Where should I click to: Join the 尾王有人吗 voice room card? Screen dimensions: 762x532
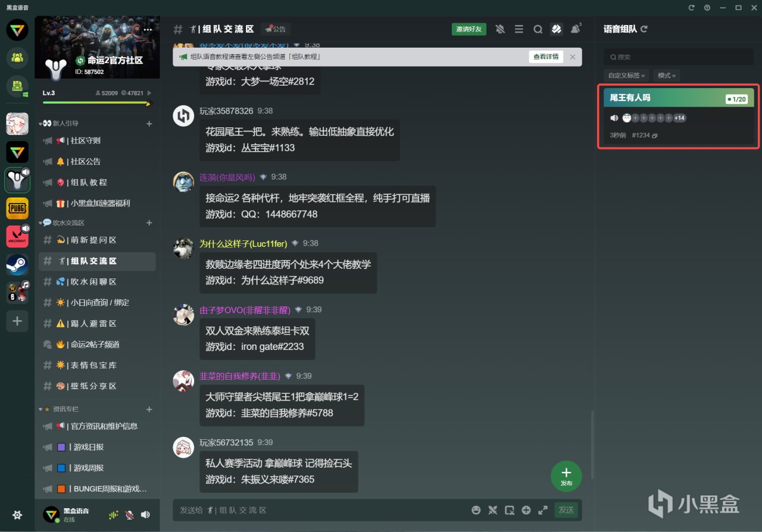coord(679,117)
